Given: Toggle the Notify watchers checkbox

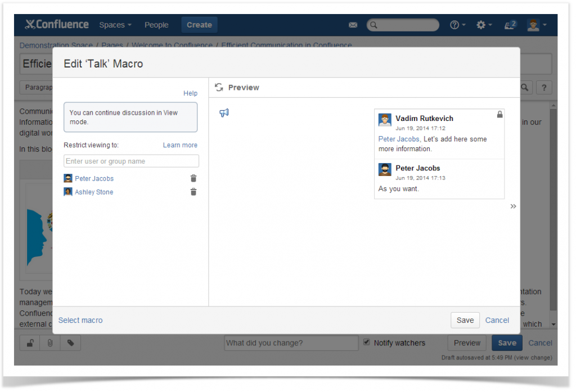Looking at the screenshot, I should (366, 343).
